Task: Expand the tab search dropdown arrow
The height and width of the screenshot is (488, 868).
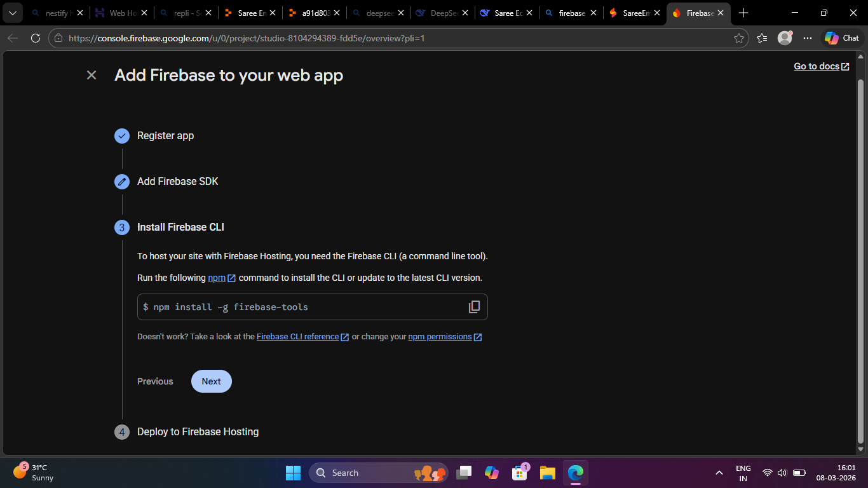Action: (x=12, y=13)
